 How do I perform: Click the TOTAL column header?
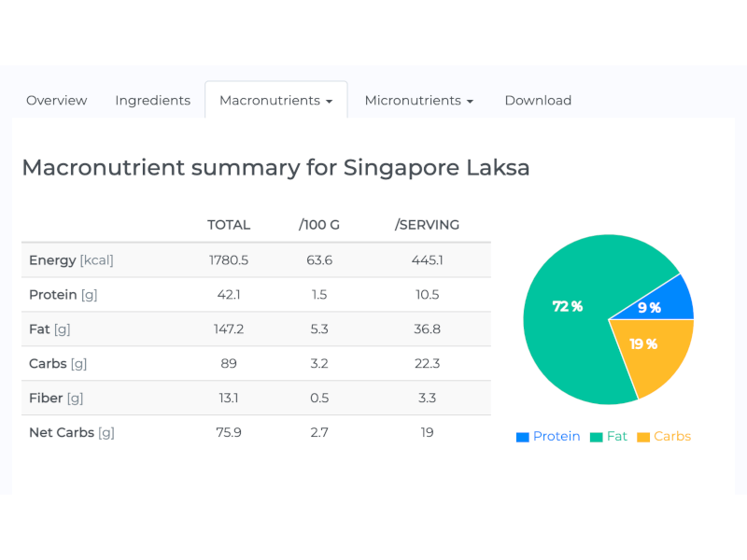click(229, 225)
